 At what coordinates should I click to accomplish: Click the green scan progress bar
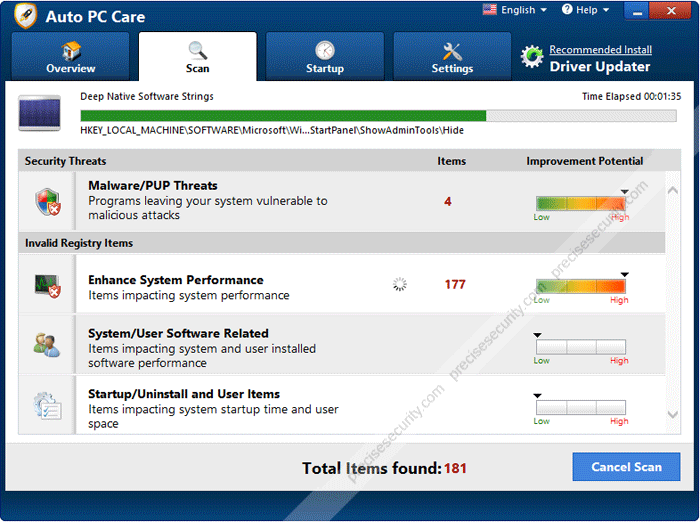378,116
